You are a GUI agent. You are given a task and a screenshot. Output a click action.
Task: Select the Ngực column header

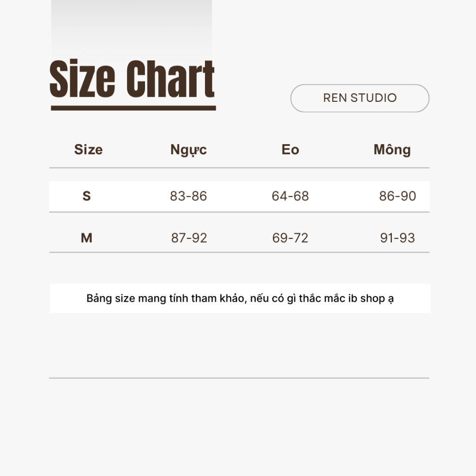[x=188, y=150]
